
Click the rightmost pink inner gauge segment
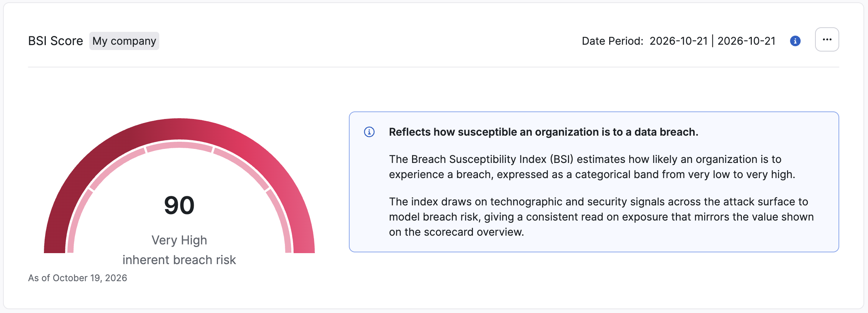pos(281,220)
